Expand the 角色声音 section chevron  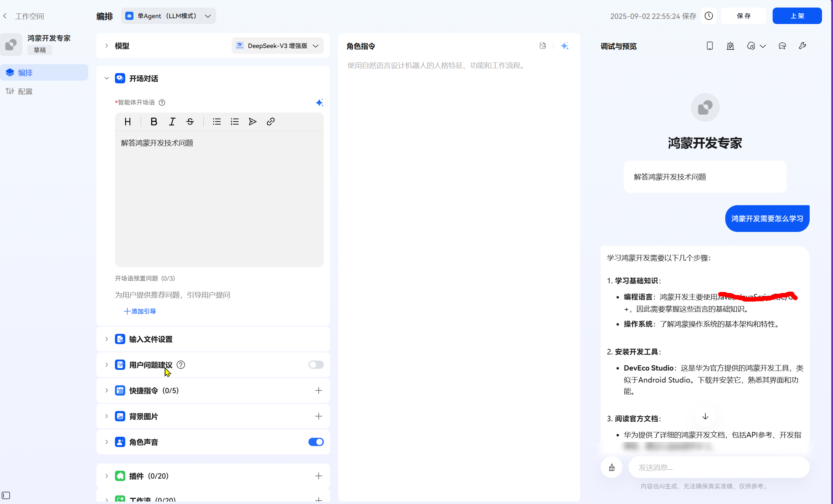point(107,442)
